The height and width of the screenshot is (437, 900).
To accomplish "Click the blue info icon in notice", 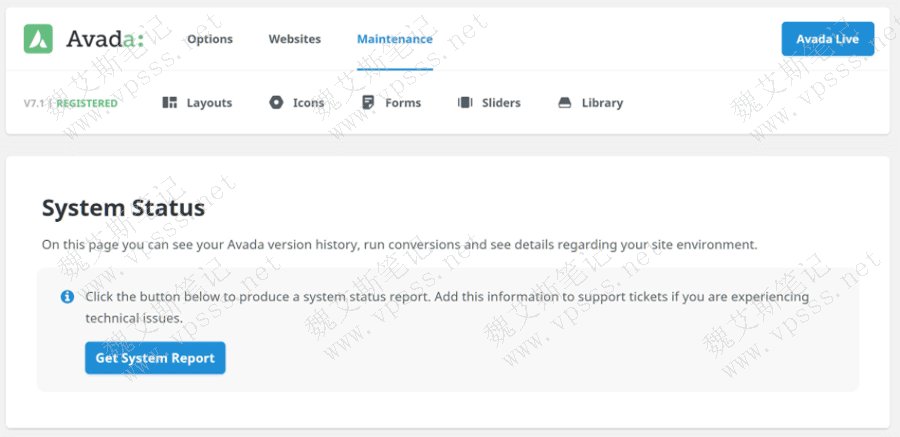I will pos(67,297).
